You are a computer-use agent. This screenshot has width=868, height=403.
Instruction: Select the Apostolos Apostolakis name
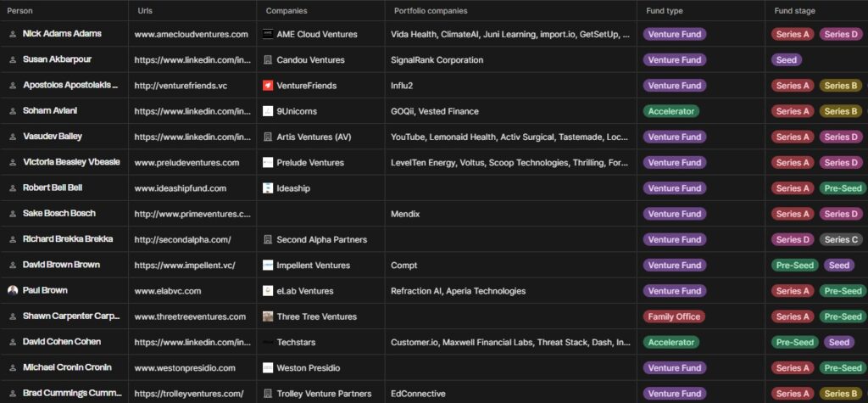pyautogui.click(x=70, y=85)
